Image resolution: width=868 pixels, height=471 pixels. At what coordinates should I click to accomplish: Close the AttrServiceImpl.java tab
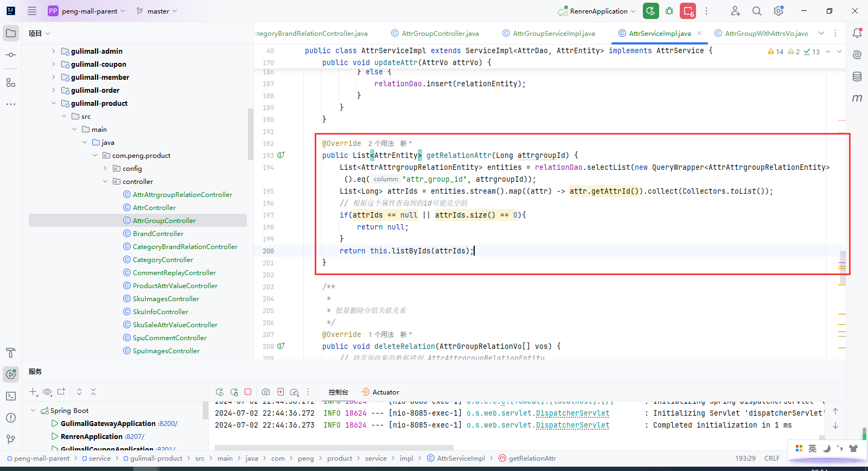[x=699, y=33]
